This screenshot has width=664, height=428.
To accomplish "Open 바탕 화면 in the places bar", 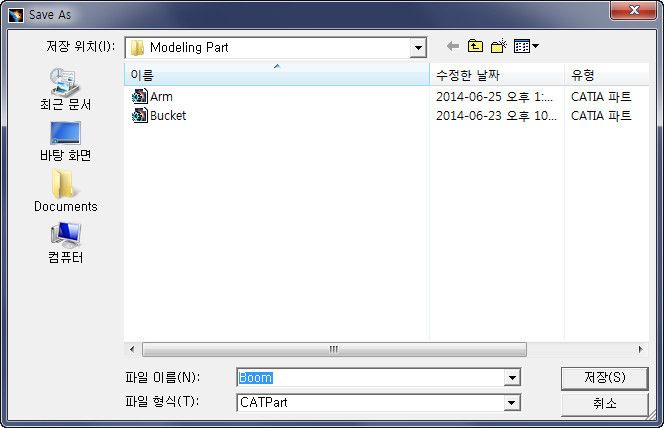I will pos(65,141).
